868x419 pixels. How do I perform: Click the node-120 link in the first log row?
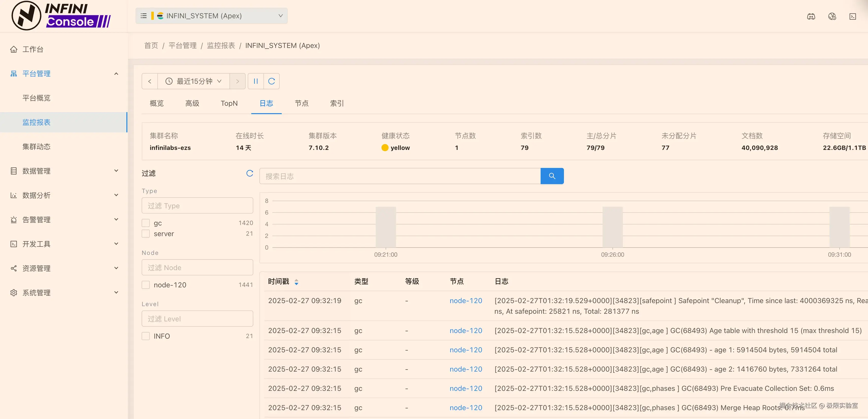466,301
